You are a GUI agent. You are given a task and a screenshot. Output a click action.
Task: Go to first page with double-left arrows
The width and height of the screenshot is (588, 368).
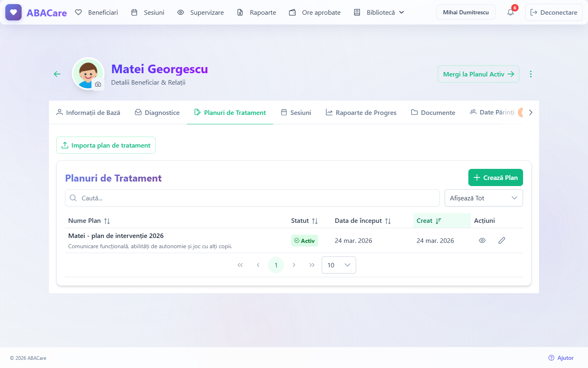[240, 265]
